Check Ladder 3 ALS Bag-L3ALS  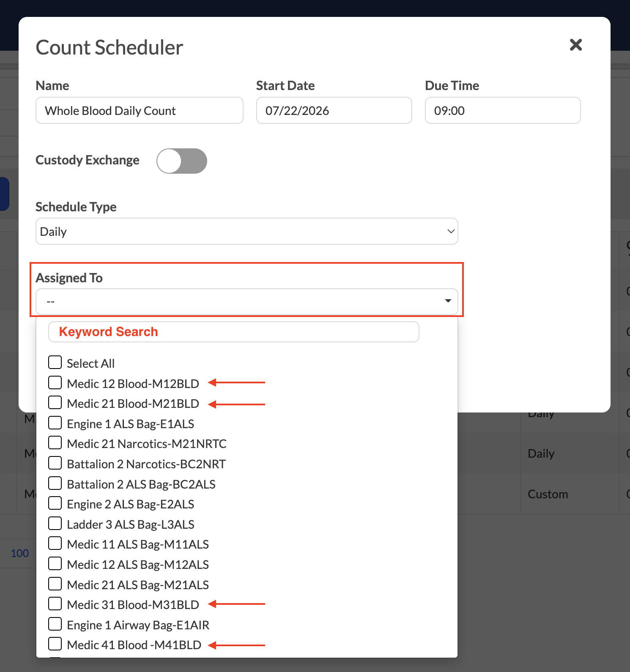55,523
